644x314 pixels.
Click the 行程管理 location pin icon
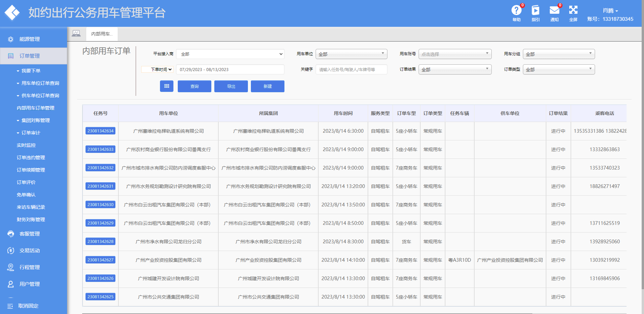tap(11, 267)
